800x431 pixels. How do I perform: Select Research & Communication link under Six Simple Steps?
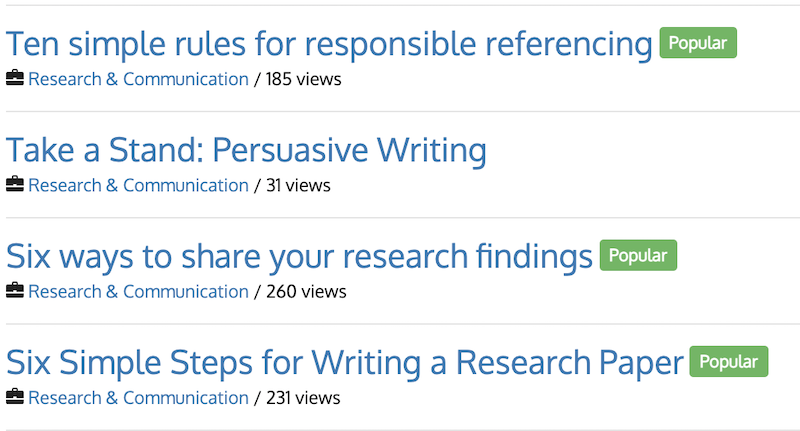(138, 398)
